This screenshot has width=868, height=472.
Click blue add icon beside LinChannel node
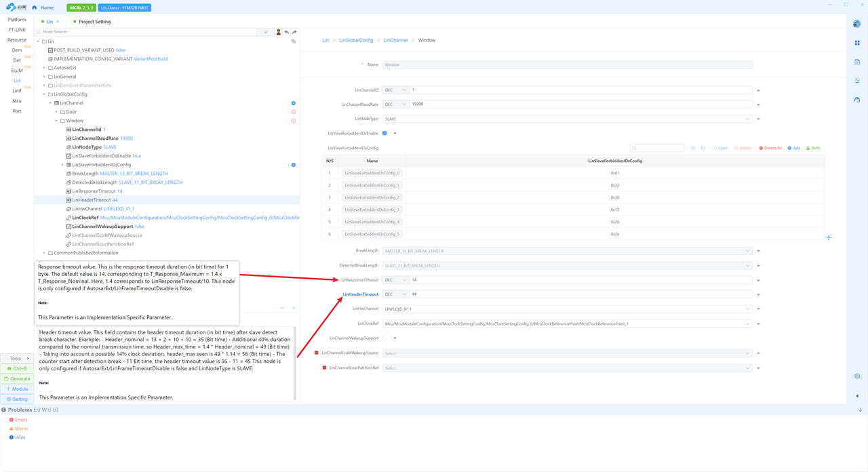click(293, 103)
